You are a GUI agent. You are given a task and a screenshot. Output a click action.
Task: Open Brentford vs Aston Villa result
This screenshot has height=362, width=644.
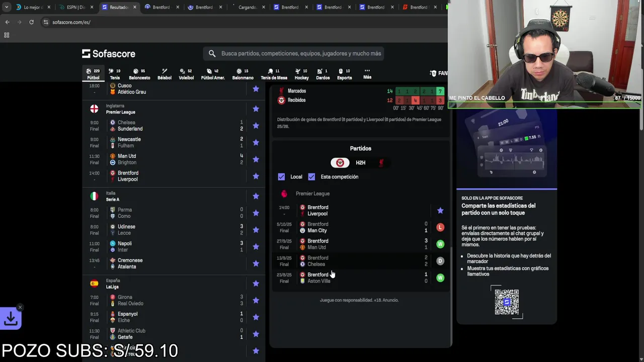(x=360, y=278)
